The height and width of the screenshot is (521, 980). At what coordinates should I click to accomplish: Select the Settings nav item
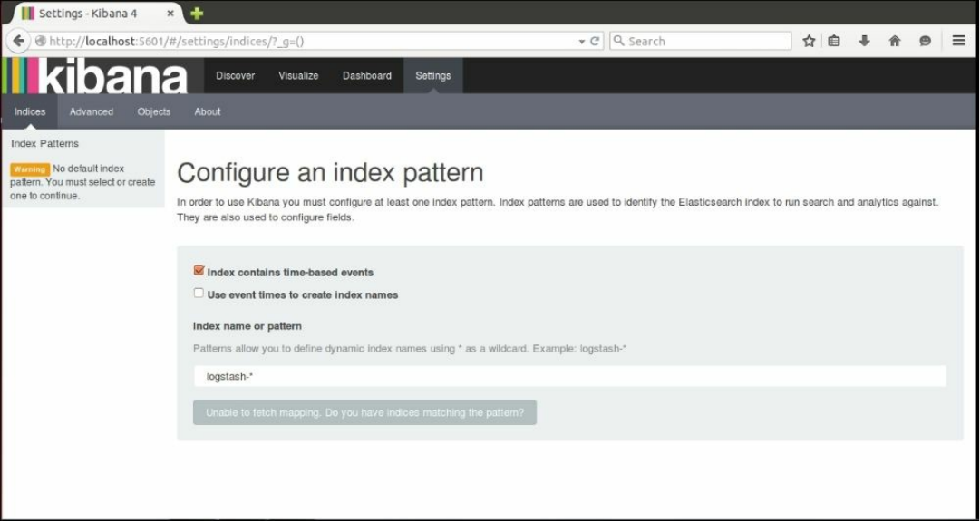(433, 75)
